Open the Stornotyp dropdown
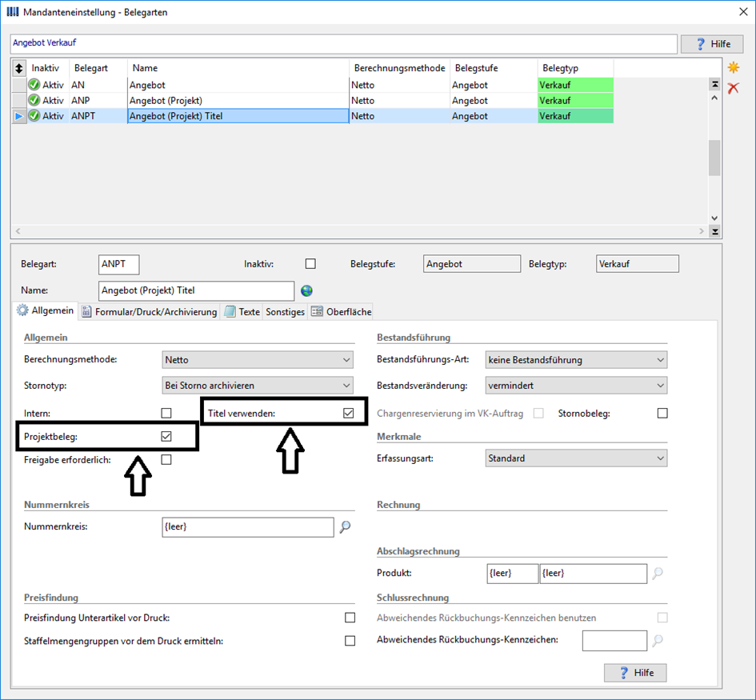The height and width of the screenshot is (700, 756). click(258, 385)
